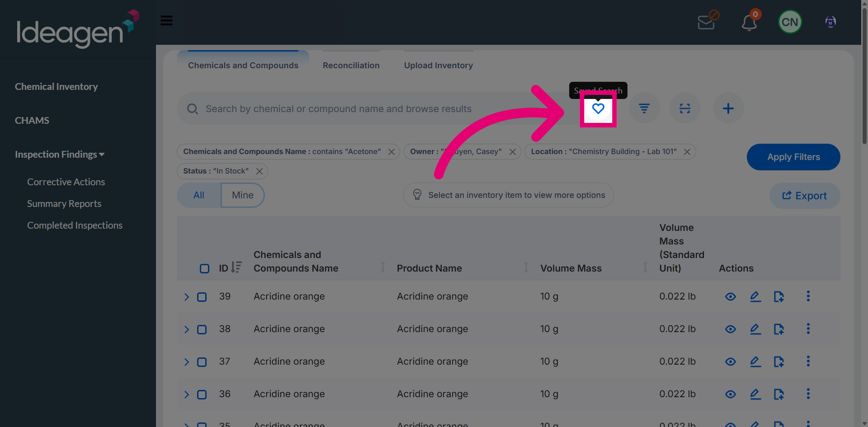Open the Upload Inventory tab
Screen dimensions: 868x427
(x=439, y=66)
